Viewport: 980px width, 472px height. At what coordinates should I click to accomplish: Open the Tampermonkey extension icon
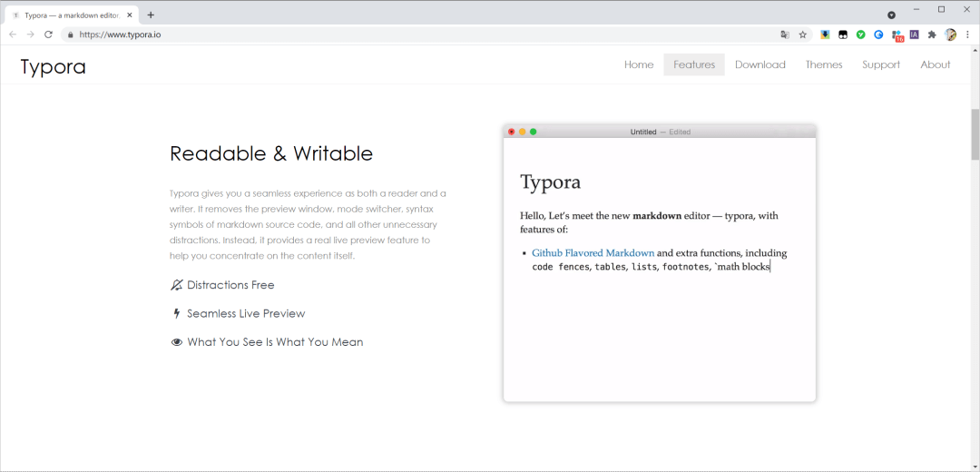pos(842,34)
